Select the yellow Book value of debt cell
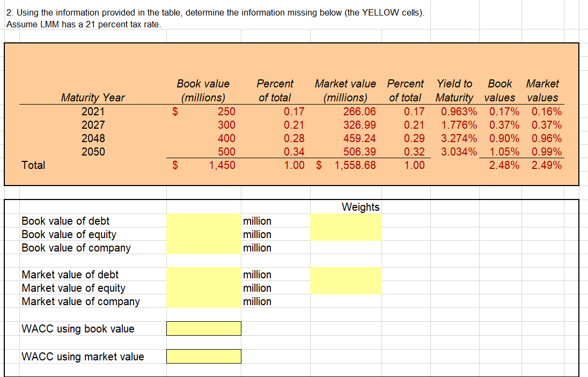Screen dimensions: 588x377 203,221
